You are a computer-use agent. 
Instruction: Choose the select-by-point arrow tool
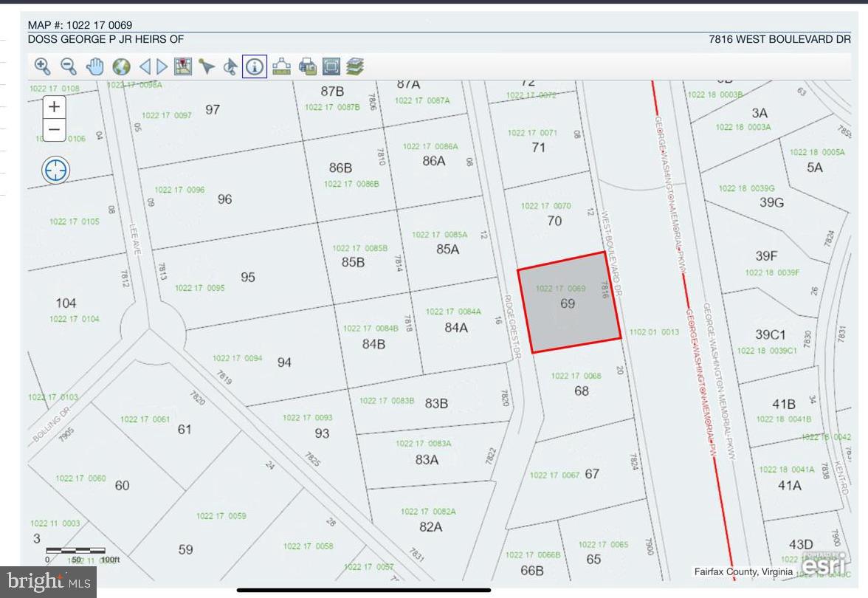(207, 67)
